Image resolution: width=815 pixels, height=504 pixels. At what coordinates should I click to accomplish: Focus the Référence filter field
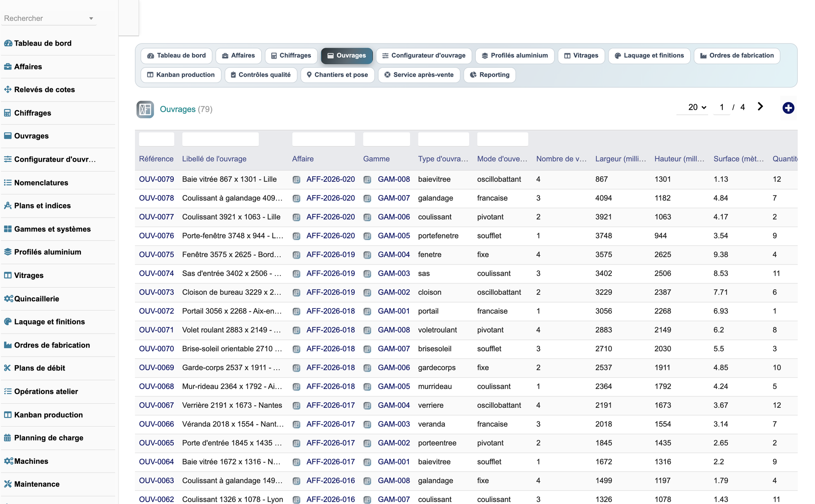click(x=157, y=139)
